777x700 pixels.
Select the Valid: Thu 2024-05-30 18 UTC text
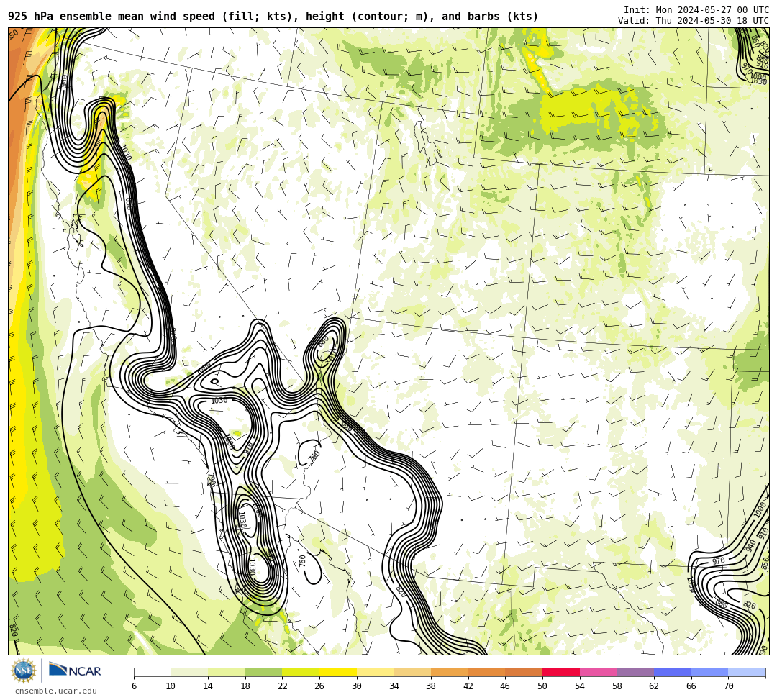(x=694, y=21)
